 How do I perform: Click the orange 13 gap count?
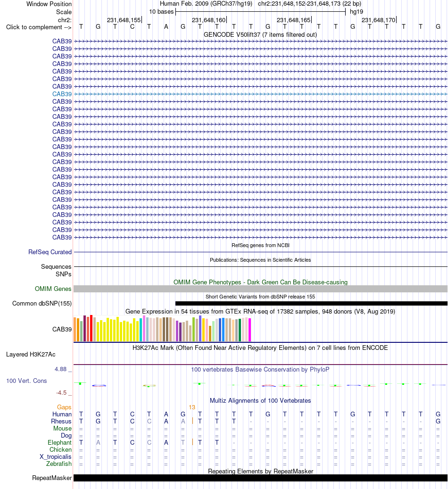coord(192,407)
